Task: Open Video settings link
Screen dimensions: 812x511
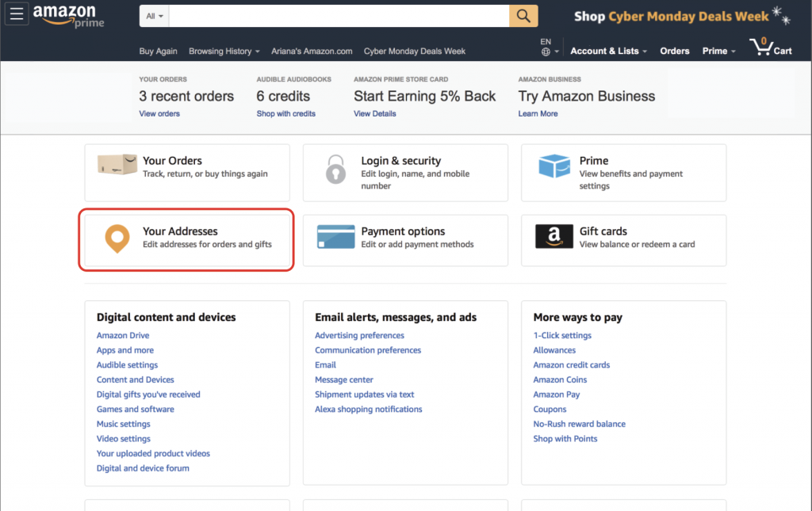Action: 123,439
